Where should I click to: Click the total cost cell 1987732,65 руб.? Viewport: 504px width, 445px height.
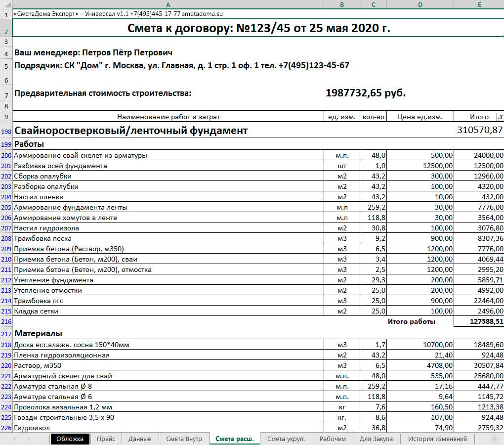[x=366, y=93]
